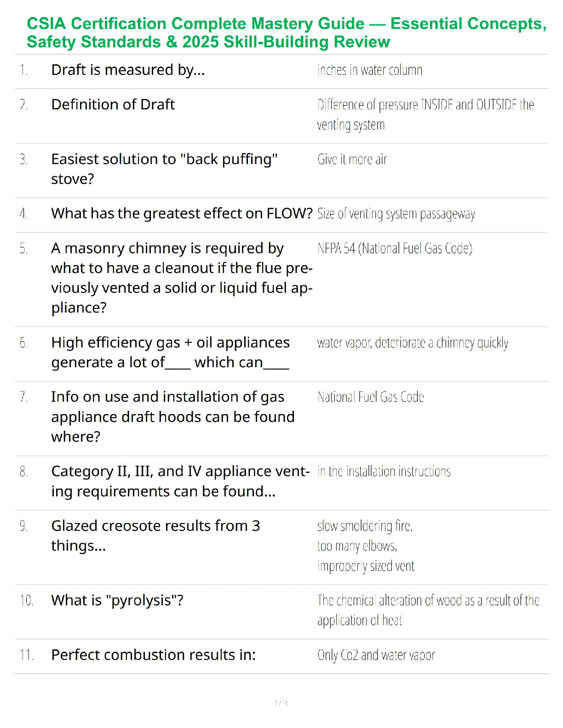Select the answer line "too many elbows,"
563x728 pixels.
coord(357,546)
